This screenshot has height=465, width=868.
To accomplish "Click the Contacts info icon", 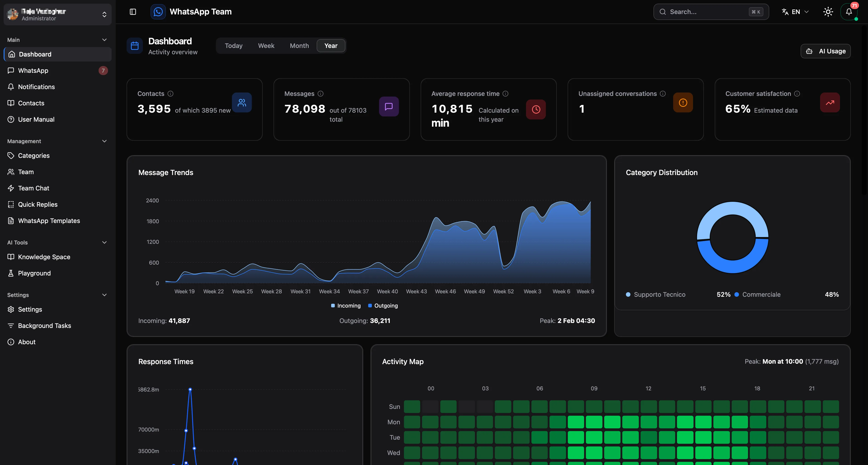I will tap(170, 94).
